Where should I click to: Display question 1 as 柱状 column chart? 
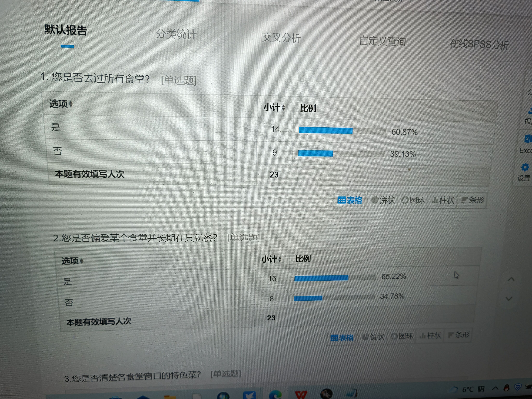pos(443,200)
